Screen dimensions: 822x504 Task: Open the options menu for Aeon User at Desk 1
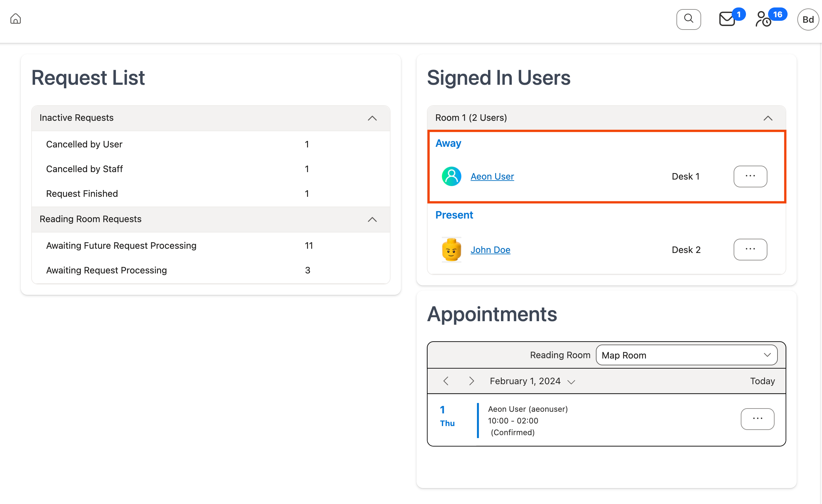coord(750,176)
